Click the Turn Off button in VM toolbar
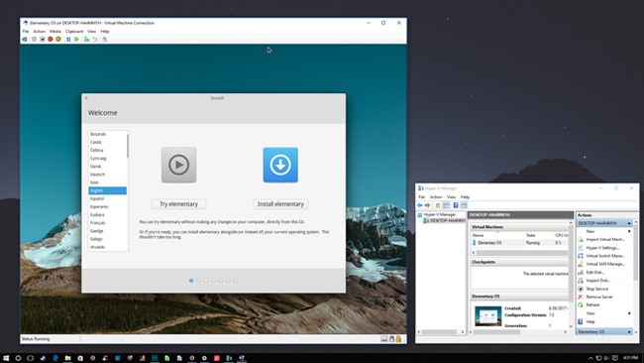 43,39
